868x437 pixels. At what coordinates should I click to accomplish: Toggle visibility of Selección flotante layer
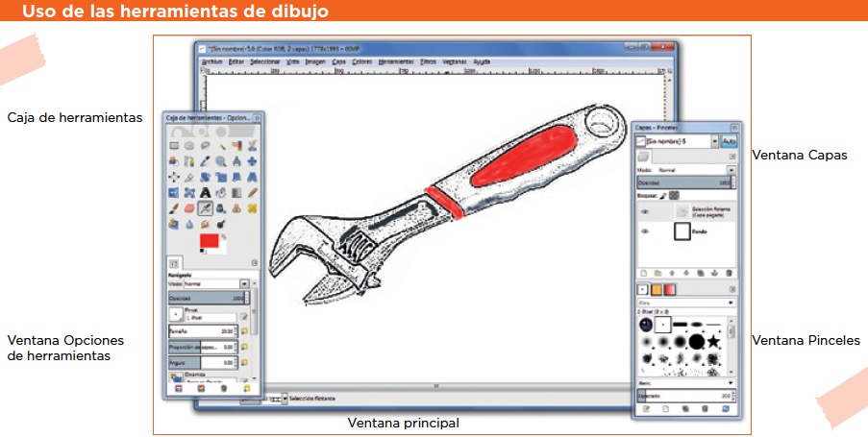coord(644,211)
